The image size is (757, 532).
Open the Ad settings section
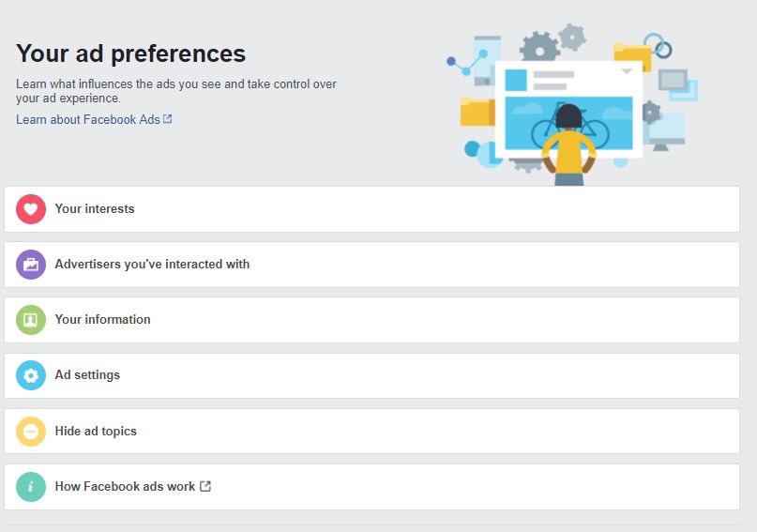pos(371,375)
